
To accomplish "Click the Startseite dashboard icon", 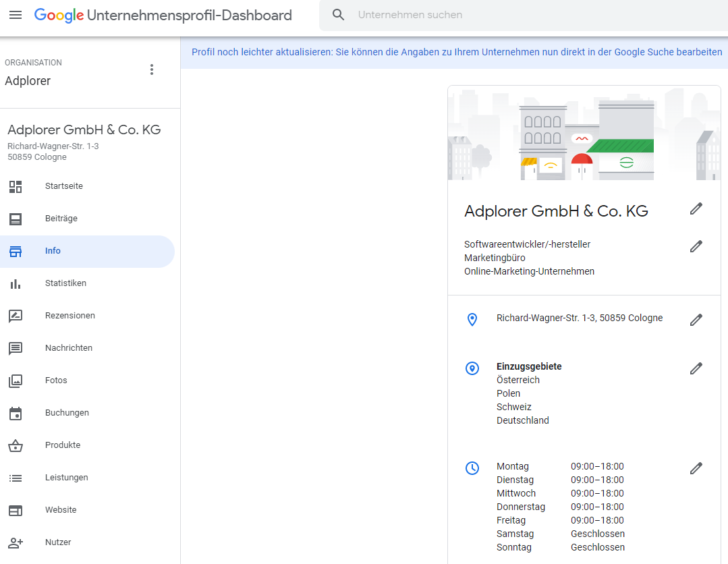I will 16,187.
